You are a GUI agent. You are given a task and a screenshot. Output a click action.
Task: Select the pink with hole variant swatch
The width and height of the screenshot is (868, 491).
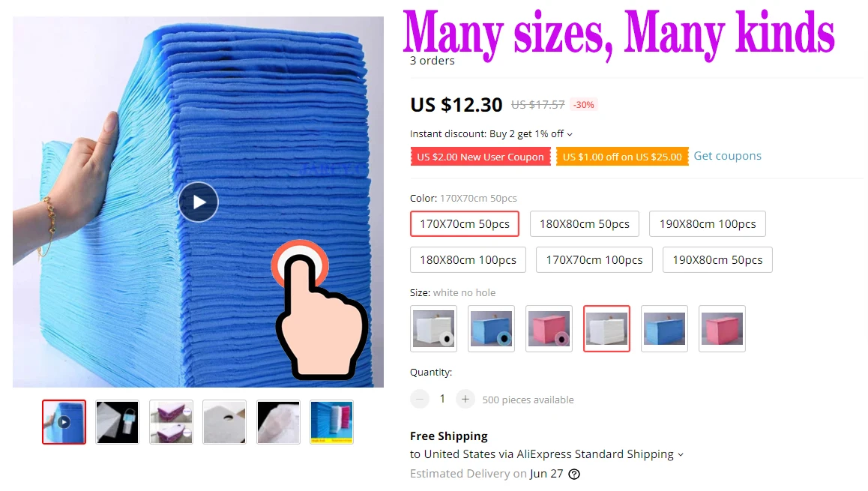click(549, 328)
